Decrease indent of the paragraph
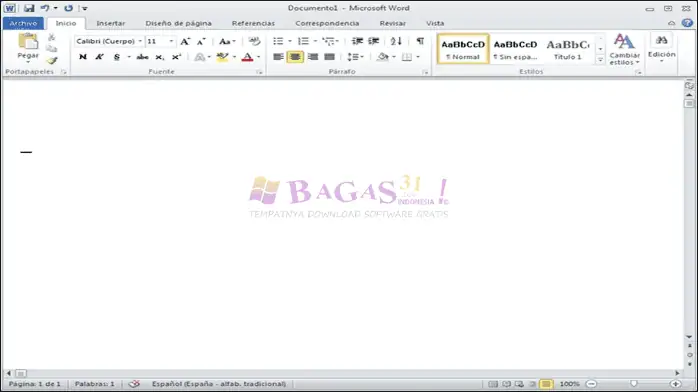Image resolution: width=698 pixels, height=392 pixels. (x=357, y=41)
